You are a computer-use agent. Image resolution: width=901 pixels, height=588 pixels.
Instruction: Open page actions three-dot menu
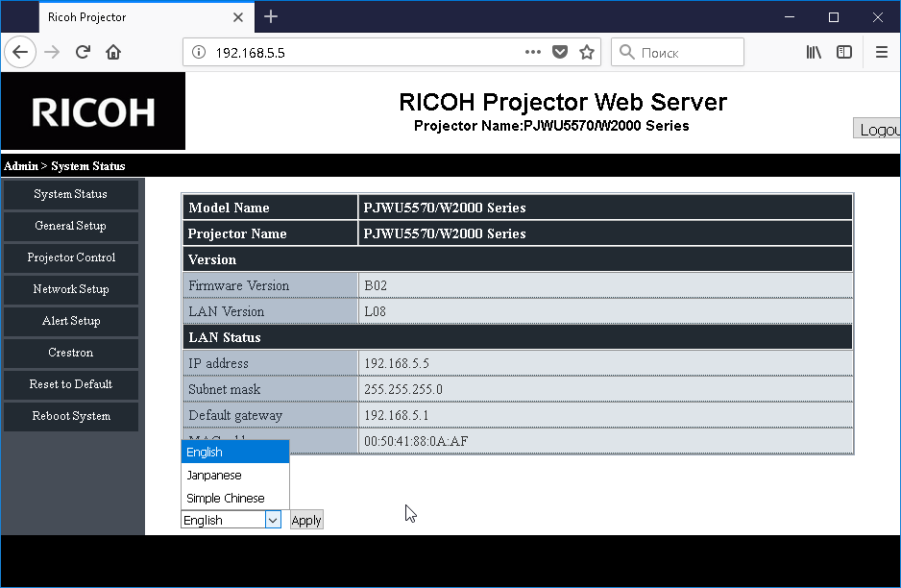(533, 52)
